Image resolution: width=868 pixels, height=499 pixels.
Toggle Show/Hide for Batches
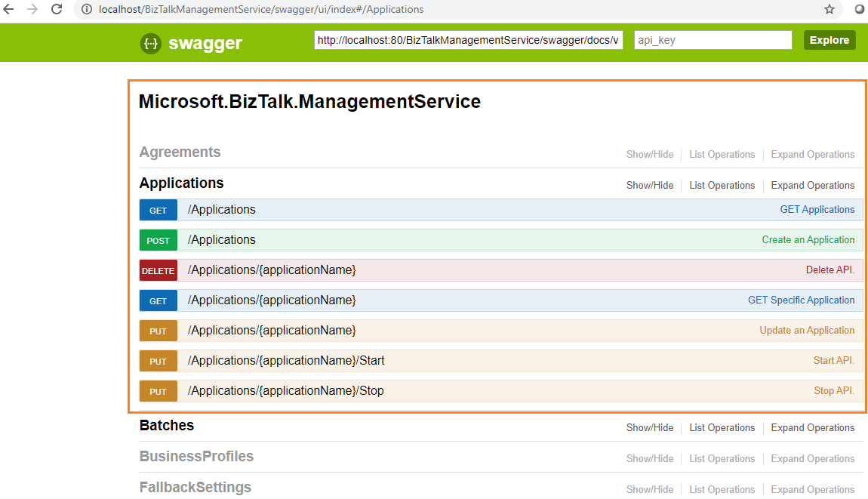click(650, 428)
